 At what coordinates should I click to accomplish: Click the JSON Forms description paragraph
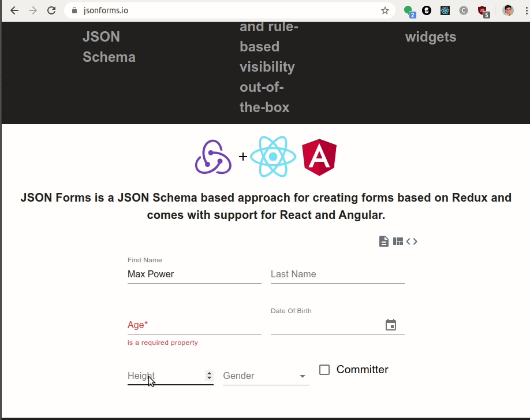tap(266, 206)
